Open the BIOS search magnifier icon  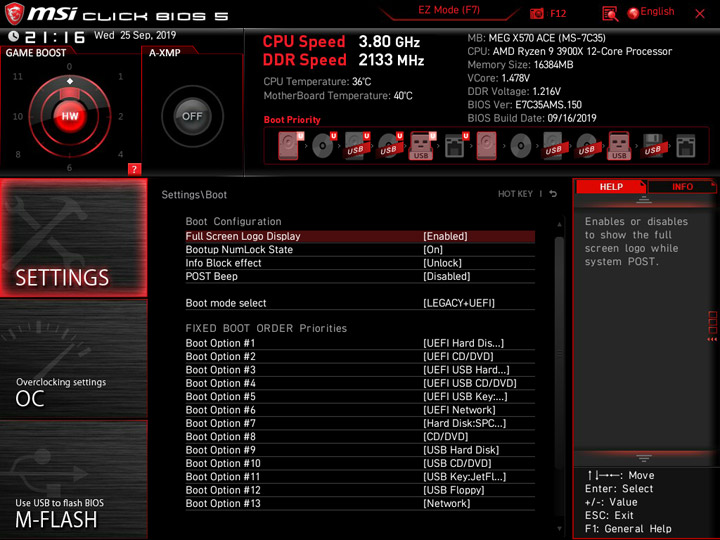[610, 14]
